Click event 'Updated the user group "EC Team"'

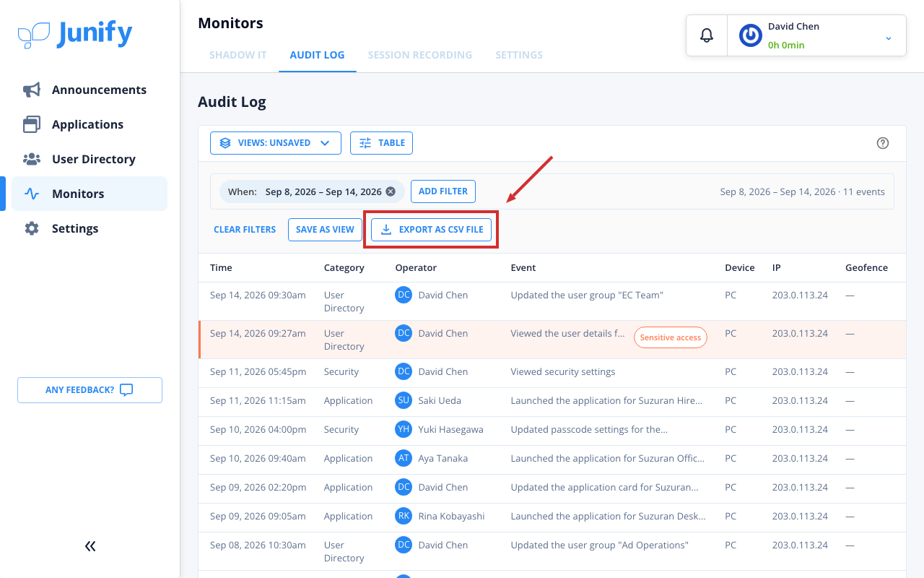coord(587,295)
